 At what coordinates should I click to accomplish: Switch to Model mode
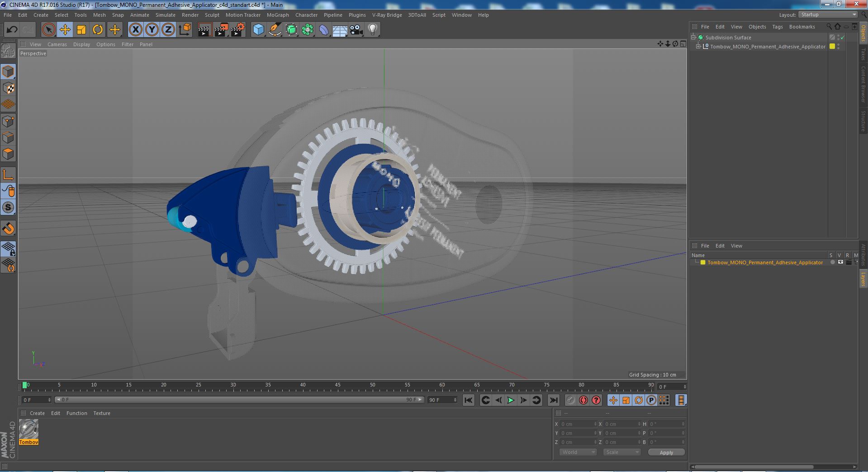[8, 72]
